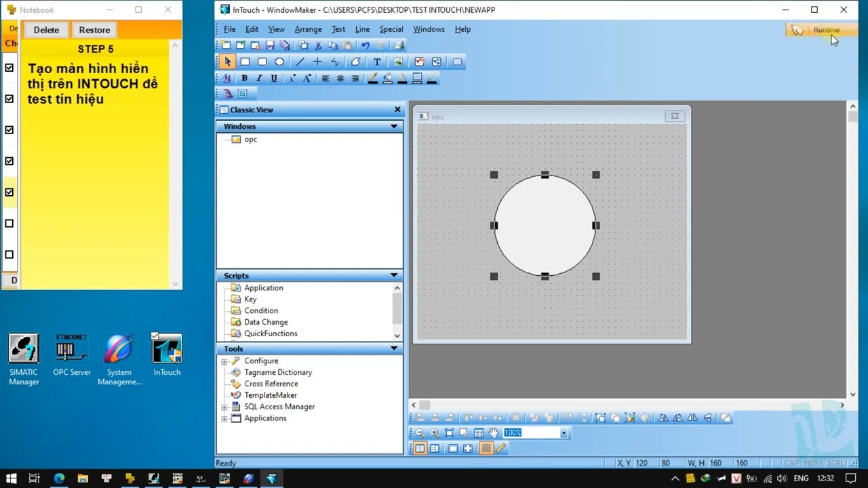Set the line color swatch
Viewport: 868px width, 488px height.
372,79
